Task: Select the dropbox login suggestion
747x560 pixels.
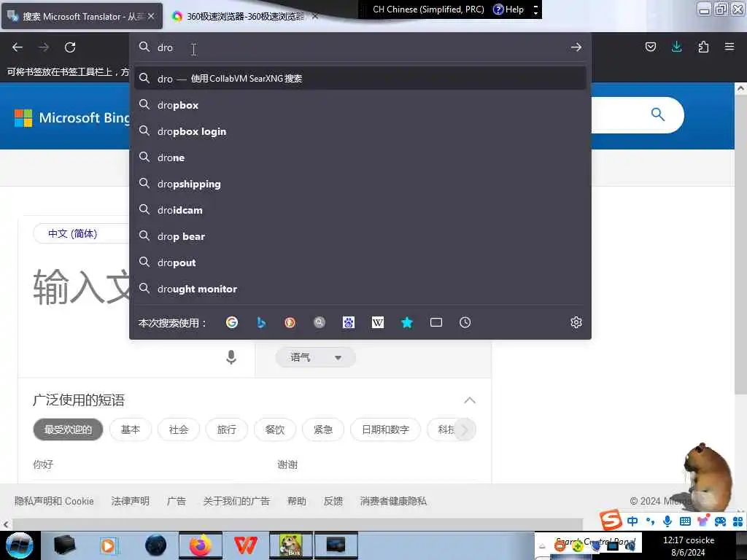Action: (x=360, y=131)
